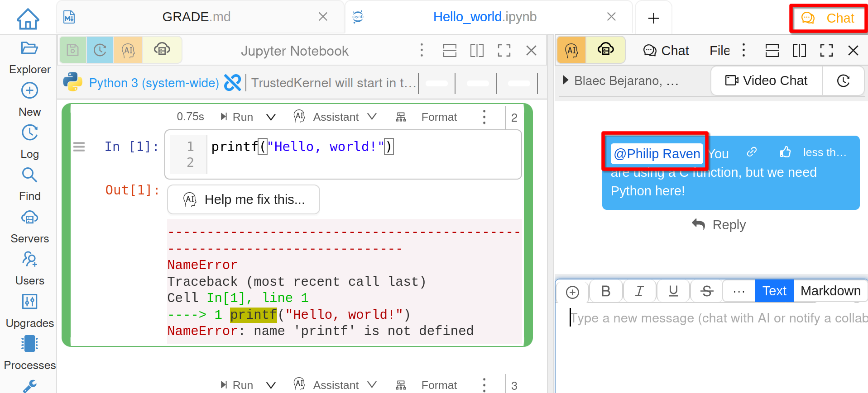The height and width of the screenshot is (393, 868).
Task: Toggle italic formatting in chat editor
Action: [639, 291]
